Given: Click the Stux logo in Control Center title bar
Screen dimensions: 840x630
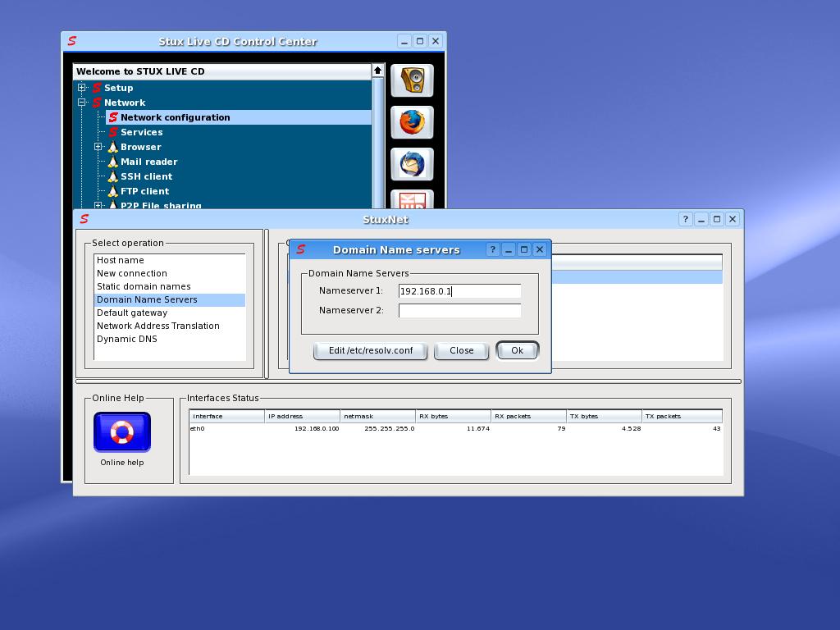Looking at the screenshot, I should pyautogui.click(x=72, y=41).
